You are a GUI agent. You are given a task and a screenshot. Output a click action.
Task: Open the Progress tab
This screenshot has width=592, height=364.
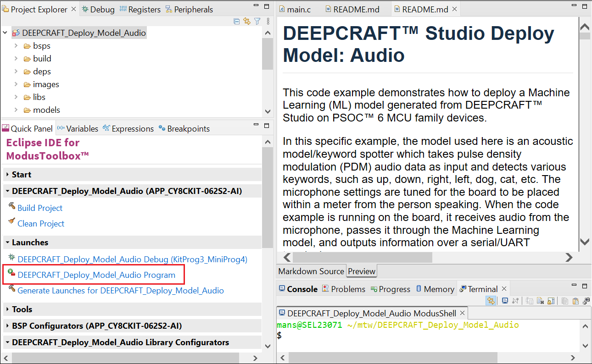pos(391,289)
